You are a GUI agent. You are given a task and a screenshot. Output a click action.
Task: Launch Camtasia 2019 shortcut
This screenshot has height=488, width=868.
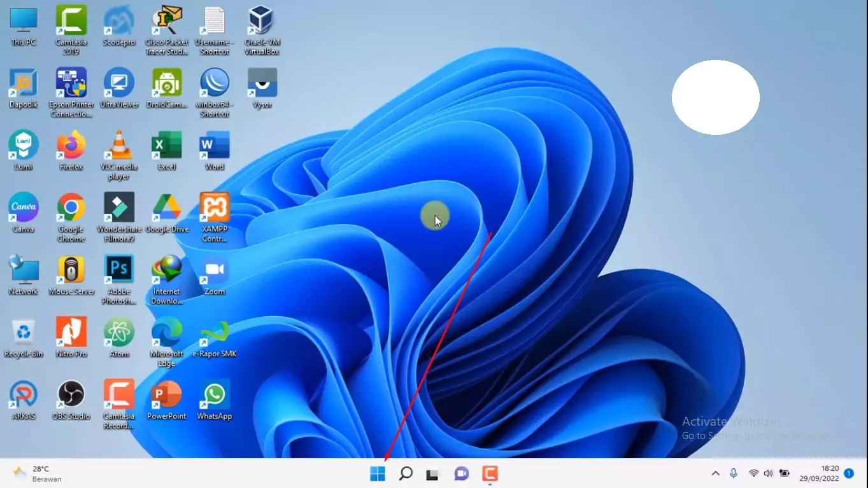click(x=71, y=30)
